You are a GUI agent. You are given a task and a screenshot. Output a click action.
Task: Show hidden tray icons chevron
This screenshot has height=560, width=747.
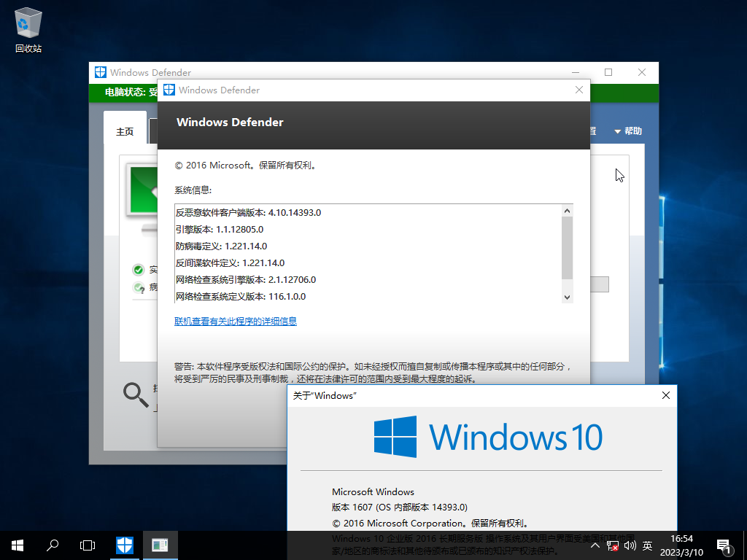coord(595,545)
